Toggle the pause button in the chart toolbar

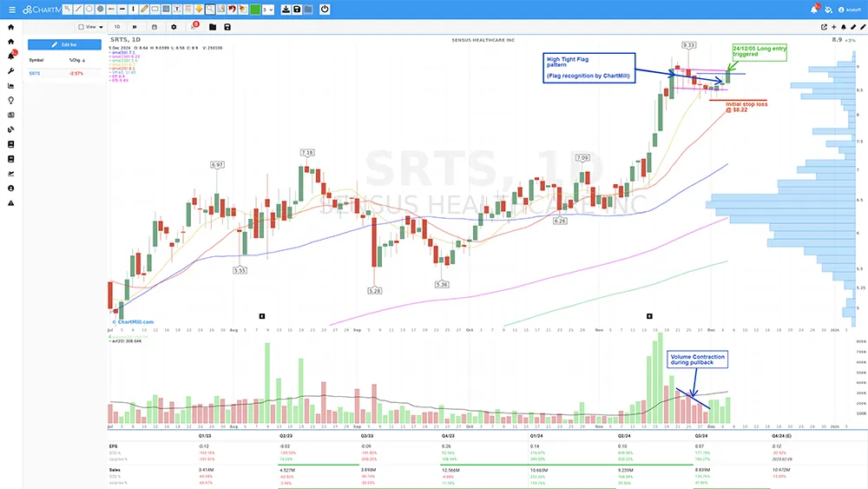pyautogui.click(x=135, y=27)
